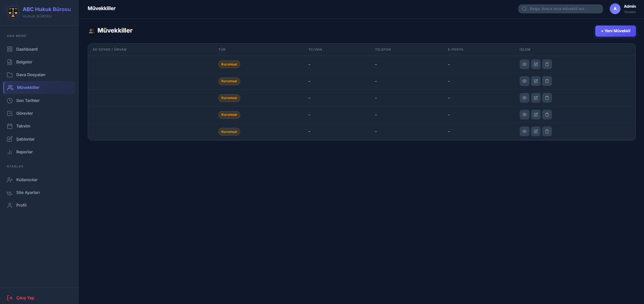Click the E-POSTA column header
The image size is (644, 304).
point(456,50)
